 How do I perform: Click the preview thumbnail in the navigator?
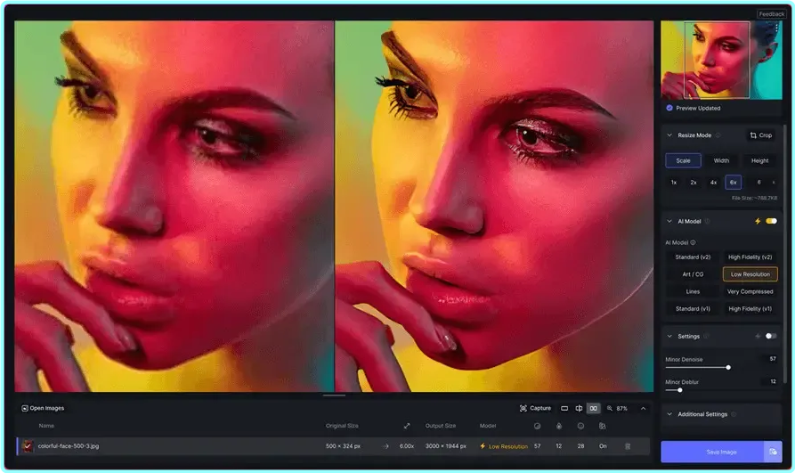(x=721, y=60)
